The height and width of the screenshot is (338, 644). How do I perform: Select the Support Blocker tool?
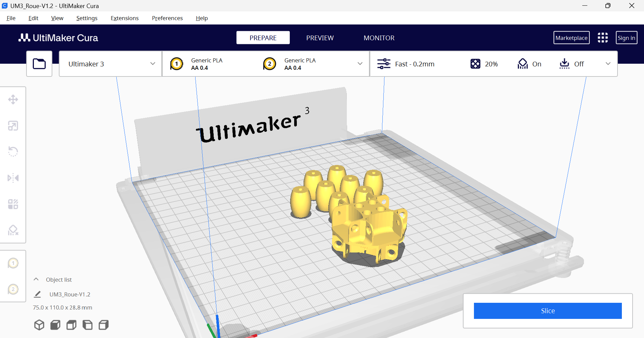coord(13,230)
